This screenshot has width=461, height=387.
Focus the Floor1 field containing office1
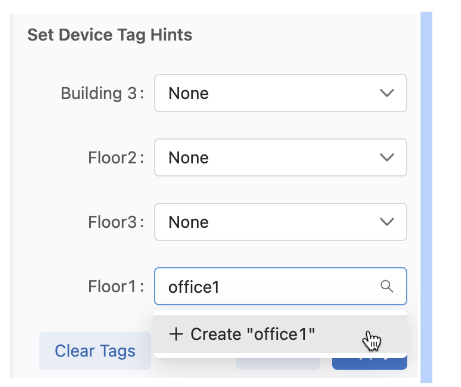pyautogui.click(x=280, y=286)
